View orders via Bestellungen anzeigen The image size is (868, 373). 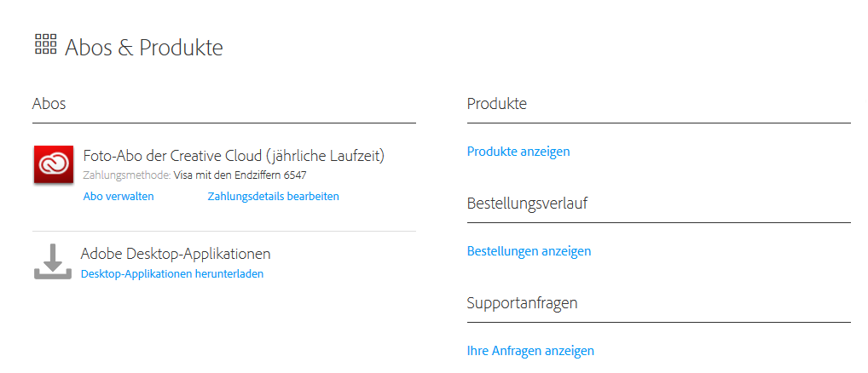tap(529, 251)
